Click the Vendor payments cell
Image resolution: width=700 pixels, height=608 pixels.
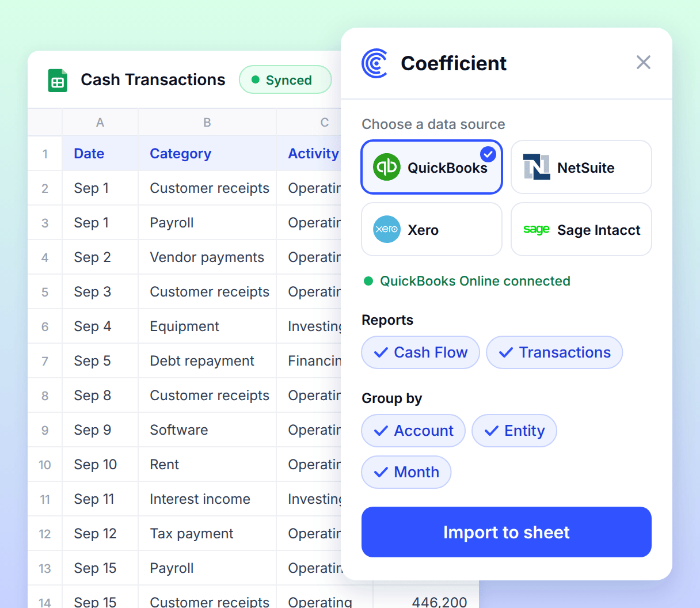click(207, 257)
